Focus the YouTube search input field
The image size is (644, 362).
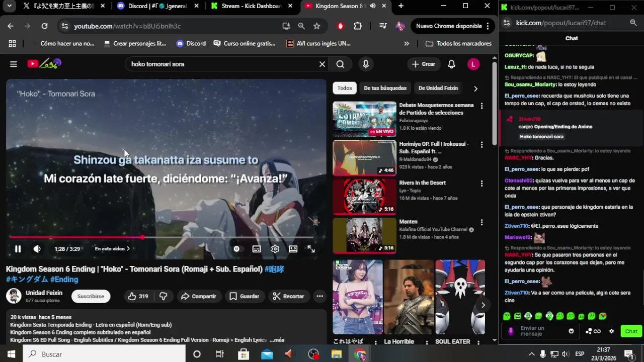coord(221,64)
